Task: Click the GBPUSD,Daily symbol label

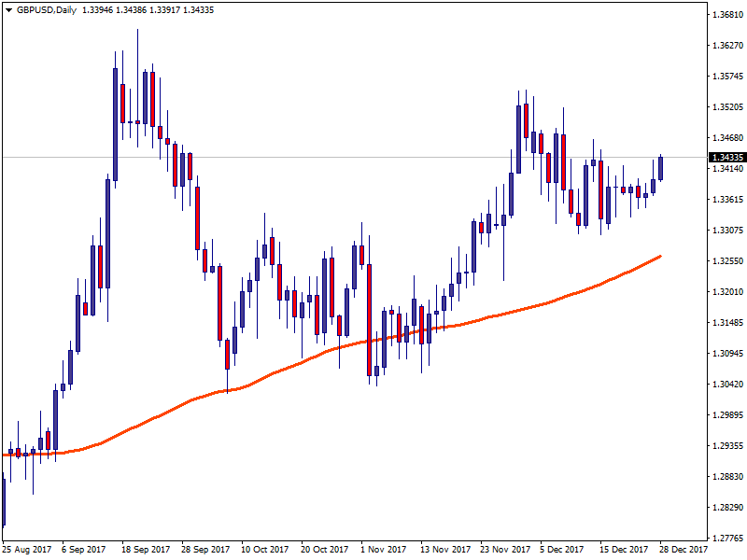Action: pos(47,10)
